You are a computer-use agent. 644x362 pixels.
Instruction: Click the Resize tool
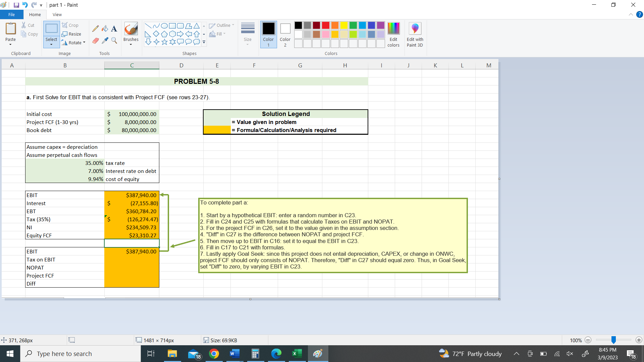click(x=72, y=34)
